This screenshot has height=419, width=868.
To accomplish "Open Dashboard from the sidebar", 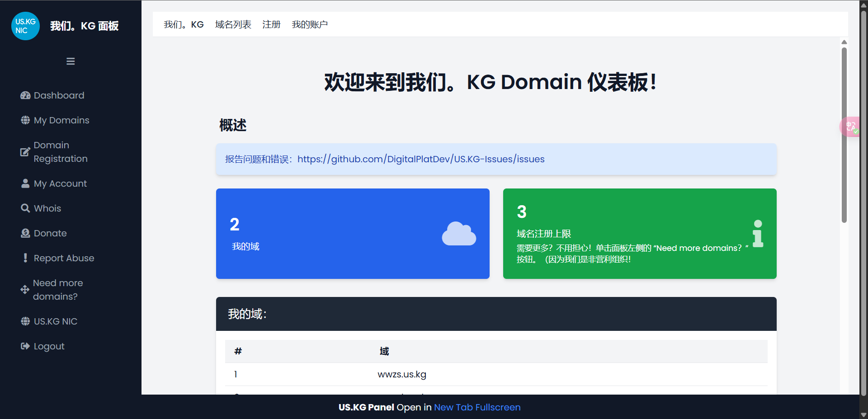I will click(x=58, y=95).
